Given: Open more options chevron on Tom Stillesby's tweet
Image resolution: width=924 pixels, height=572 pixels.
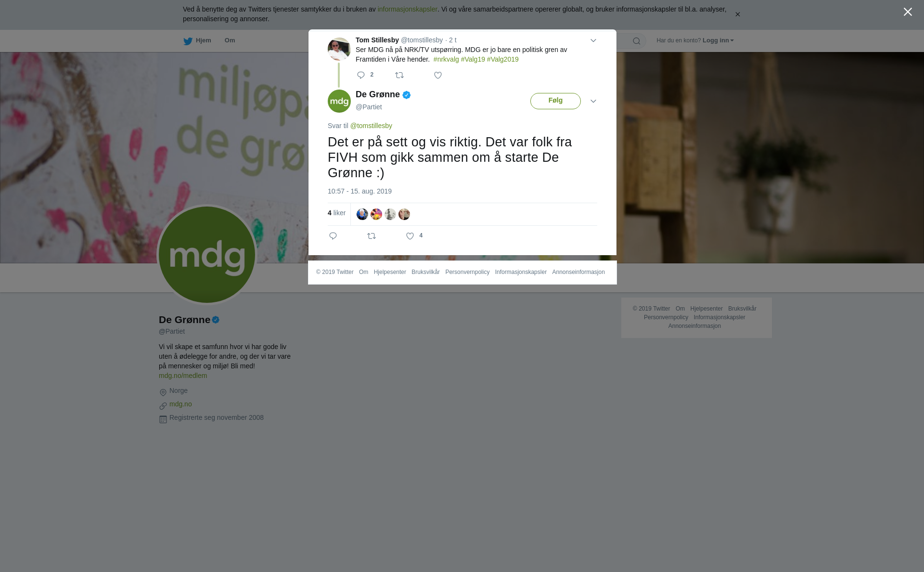Looking at the screenshot, I should [x=593, y=41].
